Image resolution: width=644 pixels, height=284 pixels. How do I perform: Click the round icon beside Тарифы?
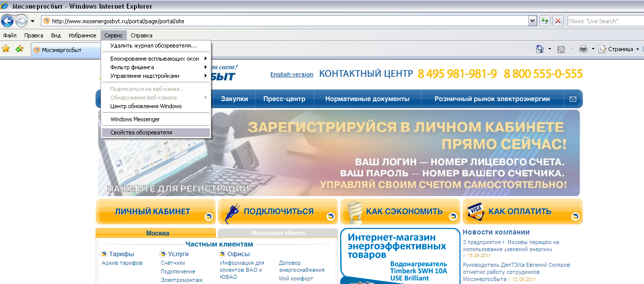[x=104, y=254]
